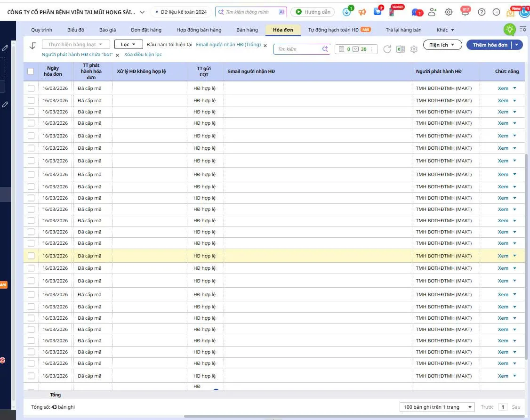Viewport: 530px width, 420px height.
Task: Click the collapse arrow left of bulk actions
Action: [x=32, y=46]
